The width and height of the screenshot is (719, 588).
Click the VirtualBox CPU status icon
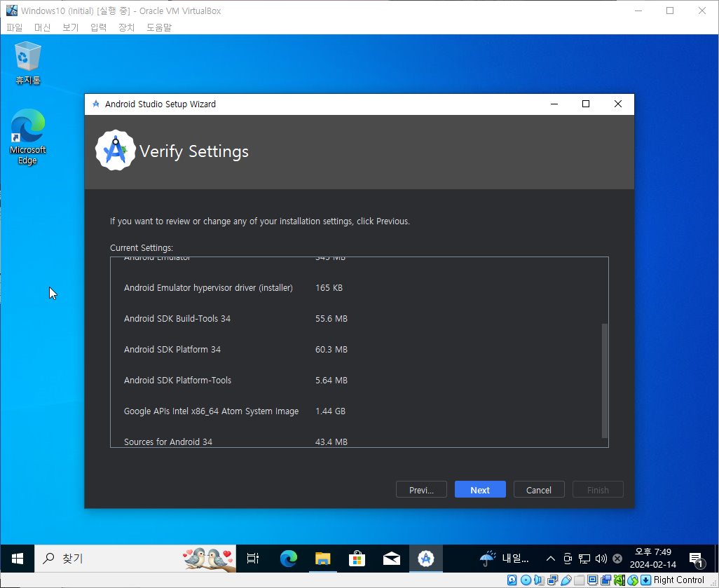[619, 580]
